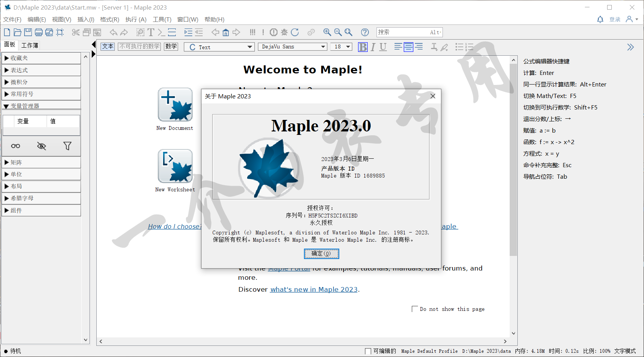The height and width of the screenshot is (357, 644).
Task: Follow the How do I choose? link
Action: tap(175, 226)
